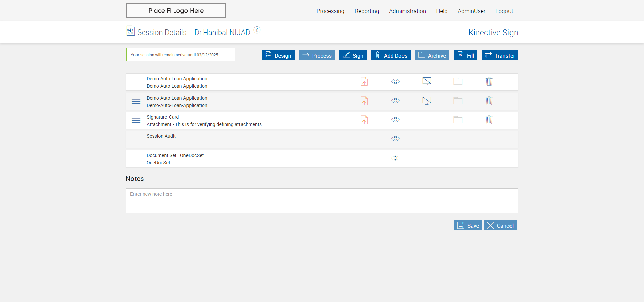Open the Reporting menu
Screen dimensions: 644x302
[x=367, y=11]
